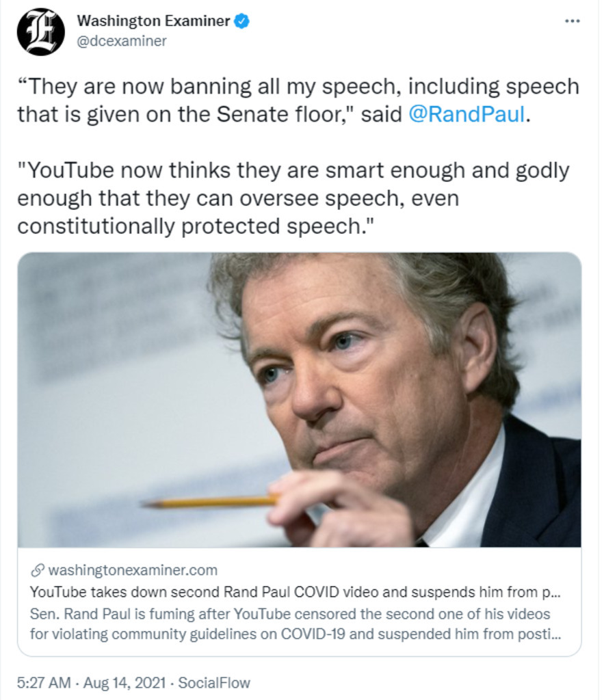Viewport: 604px width, 700px height.
Task: Click the washingtonexaminer.com domain in the card
Action: tap(133, 570)
